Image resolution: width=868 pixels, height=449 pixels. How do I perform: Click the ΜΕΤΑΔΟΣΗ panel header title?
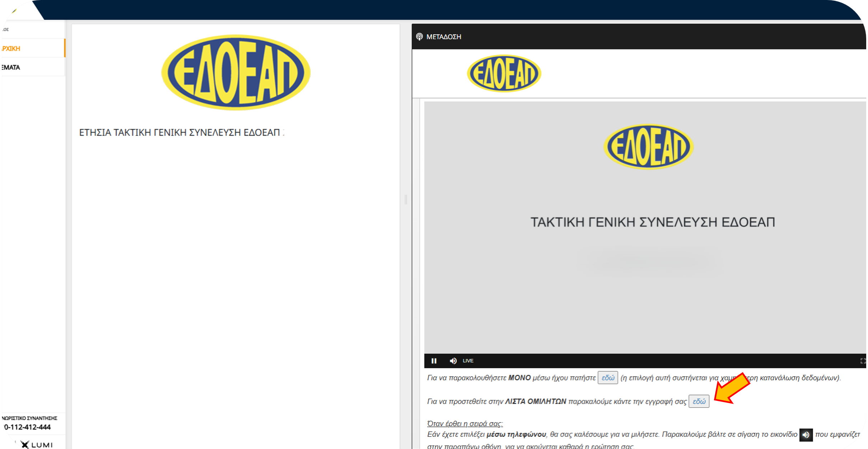[x=444, y=37]
